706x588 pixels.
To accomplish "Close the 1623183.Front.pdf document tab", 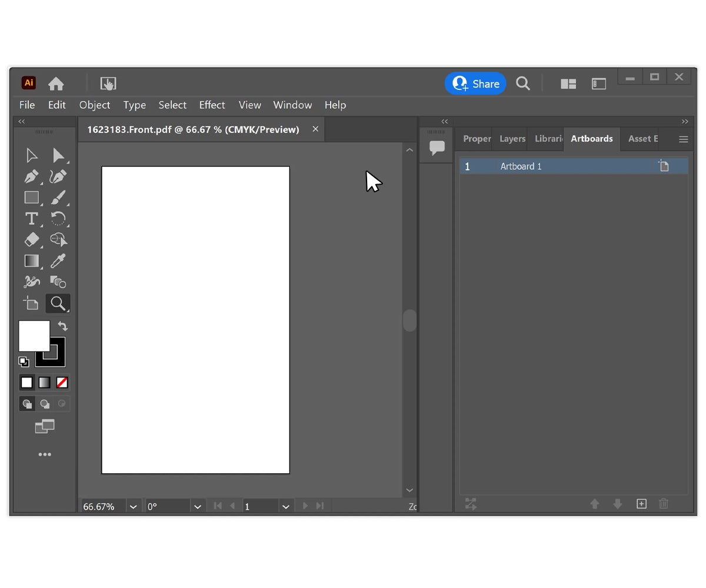I will click(x=315, y=129).
